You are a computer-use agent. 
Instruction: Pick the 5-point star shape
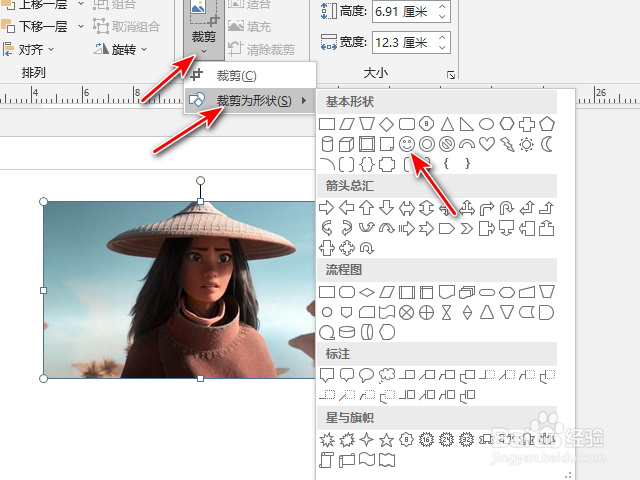[386, 440]
